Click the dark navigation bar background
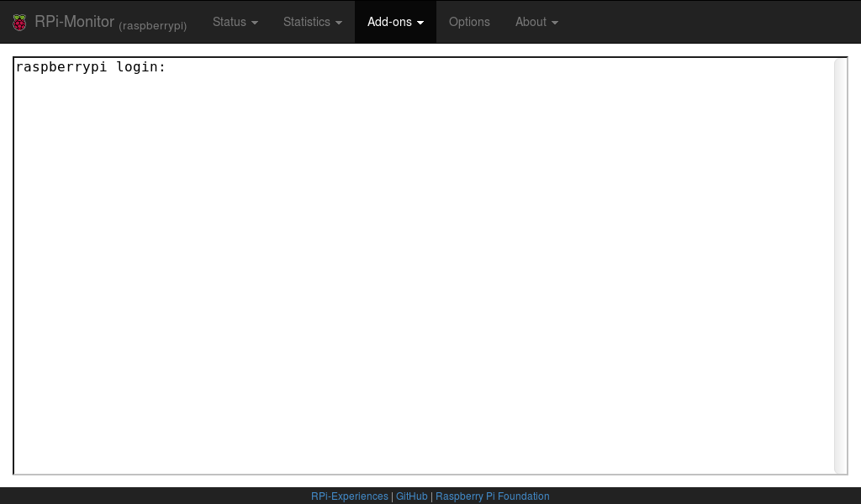Viewport: 861px width, 504px height. (x=715, y=22)
